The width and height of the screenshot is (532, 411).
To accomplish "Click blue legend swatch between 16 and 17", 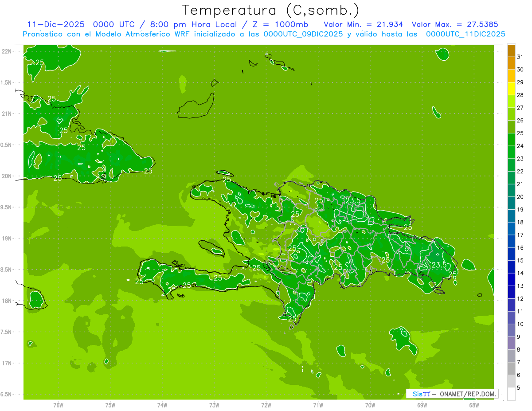I will coord(511,241).
